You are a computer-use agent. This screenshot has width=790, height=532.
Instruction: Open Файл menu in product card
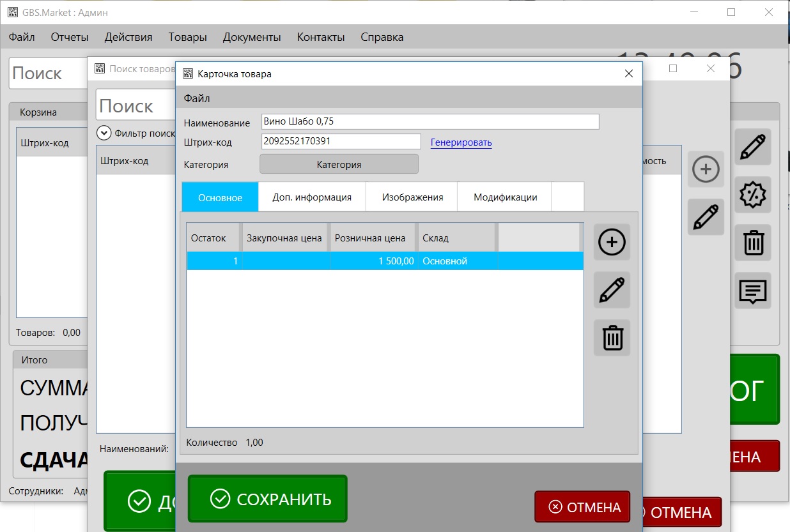click(197, 98)
